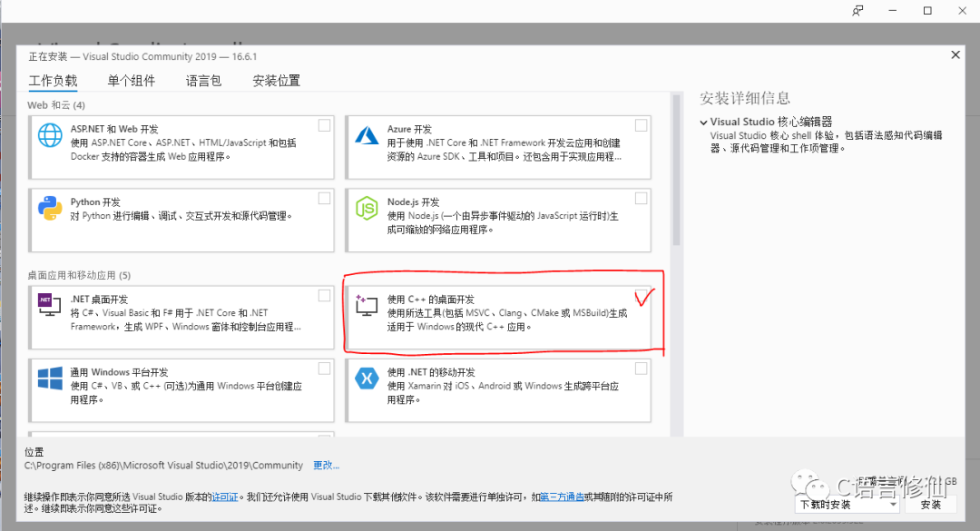Check the .NET 桌面开发 workload checkbox

click(x=324, y=295)
